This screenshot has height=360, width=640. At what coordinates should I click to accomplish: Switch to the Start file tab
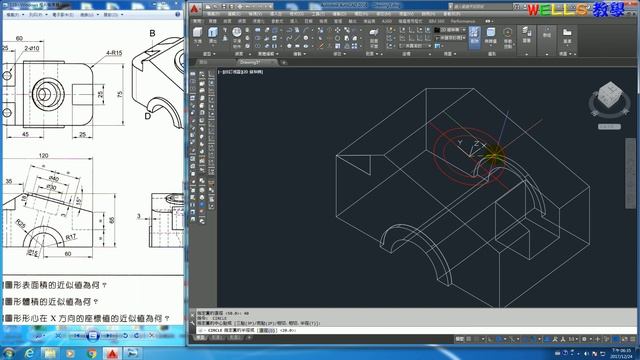(x=203, y=62)
